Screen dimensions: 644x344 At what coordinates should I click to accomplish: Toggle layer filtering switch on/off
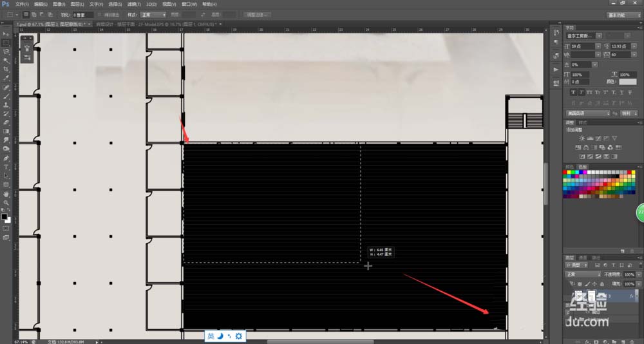tap(640, 265)
